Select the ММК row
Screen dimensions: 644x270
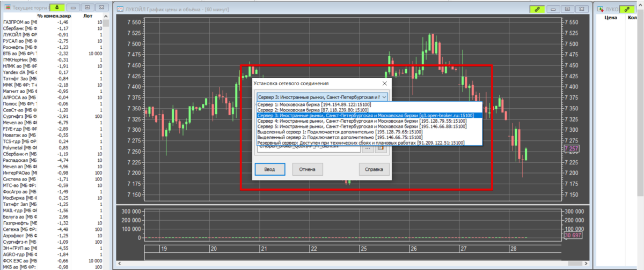point(53,85)
